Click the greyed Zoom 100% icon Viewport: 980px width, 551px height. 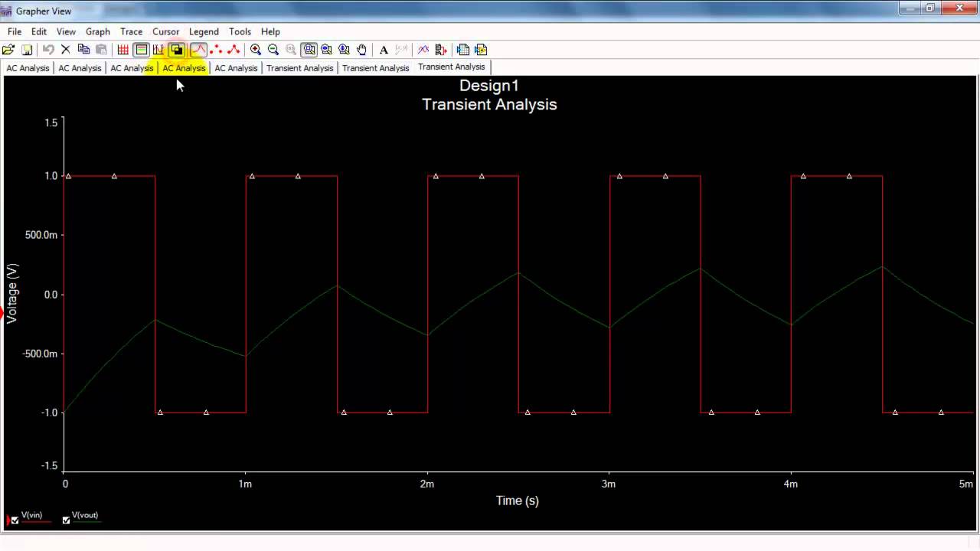(x=291, y=50)
